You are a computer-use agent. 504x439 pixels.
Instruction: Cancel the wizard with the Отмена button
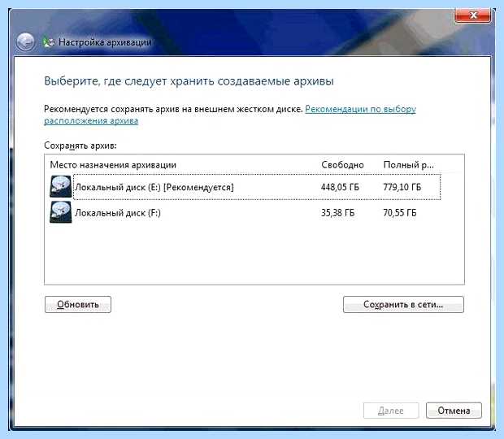pos(454,411)
